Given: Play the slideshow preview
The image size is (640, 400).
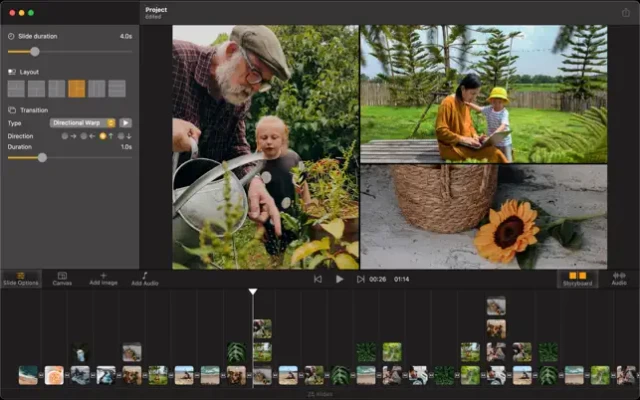Looking at the screenshot, I should 340,279.
